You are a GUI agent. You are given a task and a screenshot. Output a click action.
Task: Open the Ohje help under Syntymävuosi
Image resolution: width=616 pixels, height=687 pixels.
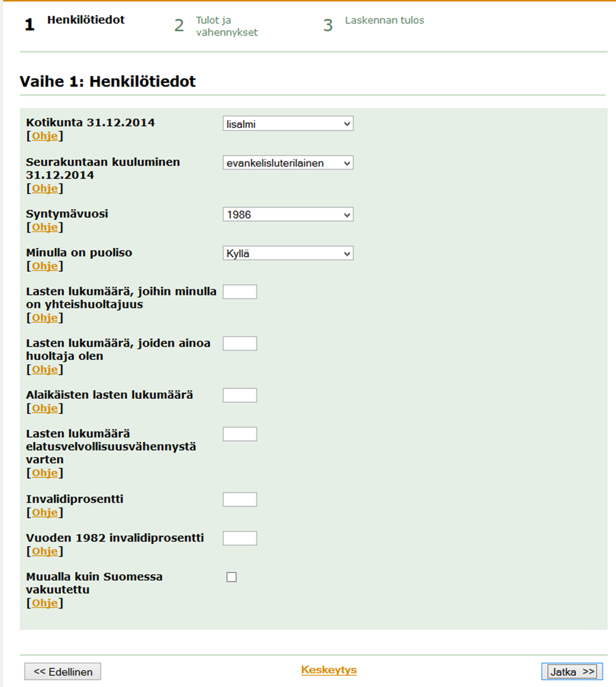(x=45, y=227)
